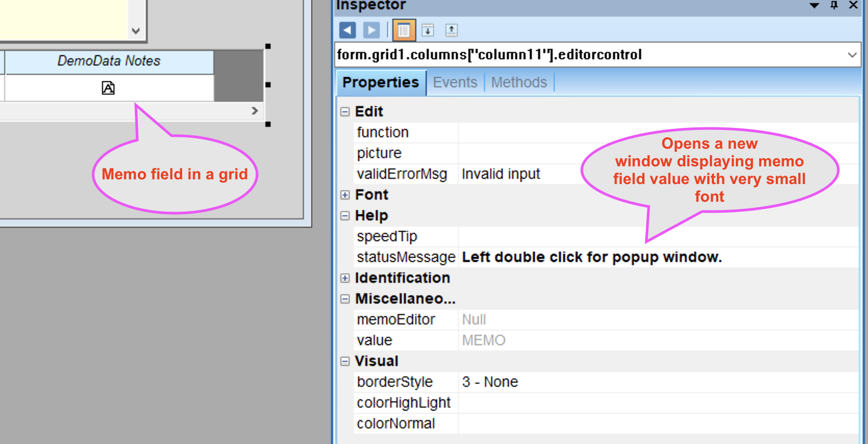
Task: Click the DemoData Notes column header
Action: [x=109, y=61]
